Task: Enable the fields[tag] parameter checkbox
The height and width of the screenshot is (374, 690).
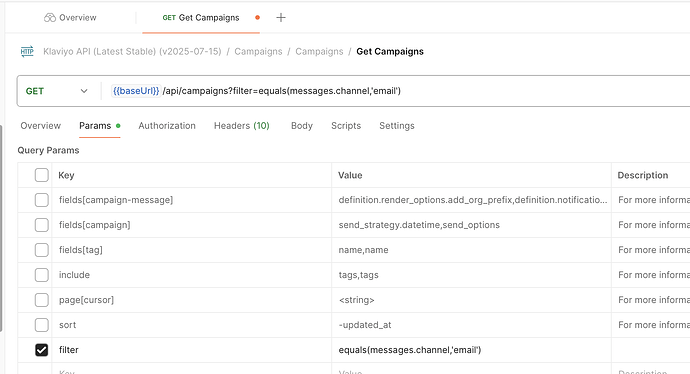Action: 41,250
